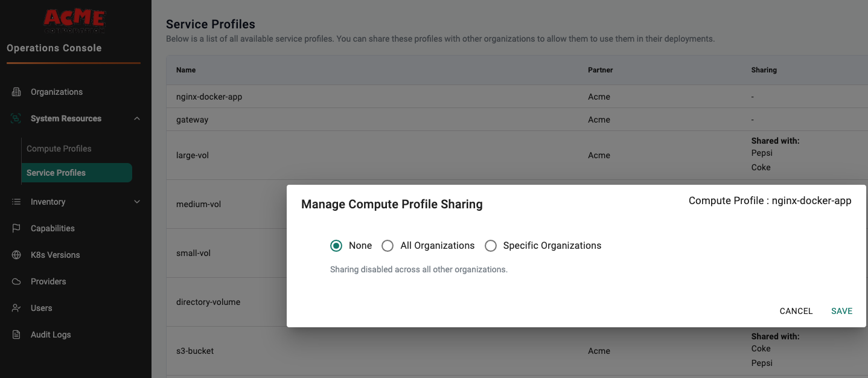
Task: Click the Inventory list icon
Action: coord(16,202)
